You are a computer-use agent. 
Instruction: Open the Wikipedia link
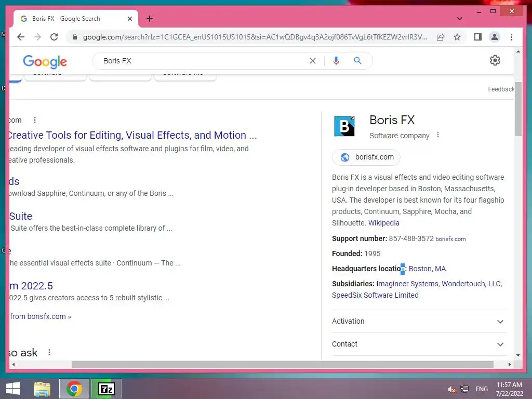384,223
